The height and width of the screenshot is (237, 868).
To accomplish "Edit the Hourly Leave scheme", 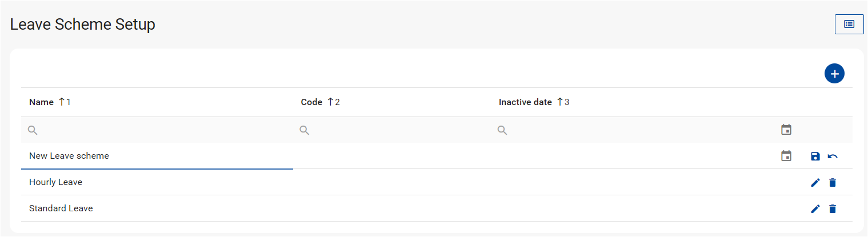I will pyautogui.click(x=815, y=183).
